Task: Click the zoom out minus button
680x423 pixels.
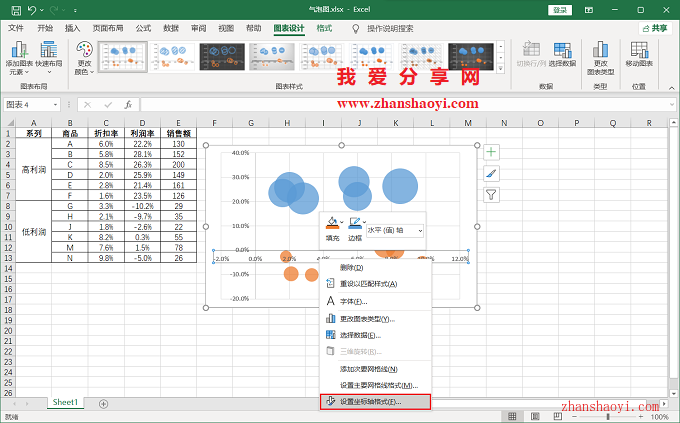Action: 575,416
